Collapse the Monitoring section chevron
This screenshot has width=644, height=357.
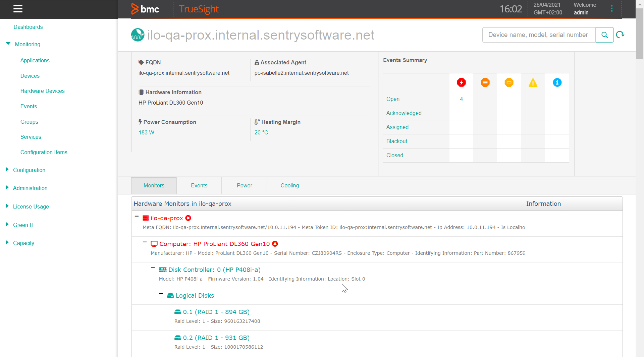8,44
